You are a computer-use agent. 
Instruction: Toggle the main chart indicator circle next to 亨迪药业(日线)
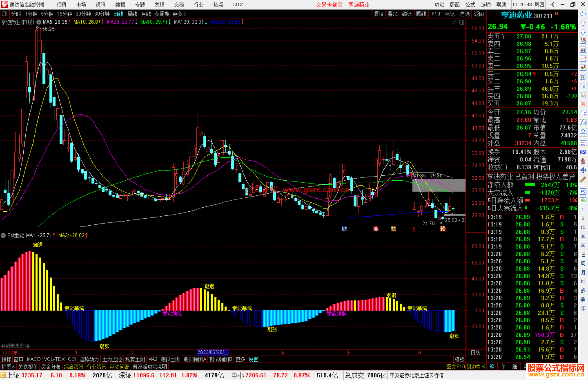(39, 22)
